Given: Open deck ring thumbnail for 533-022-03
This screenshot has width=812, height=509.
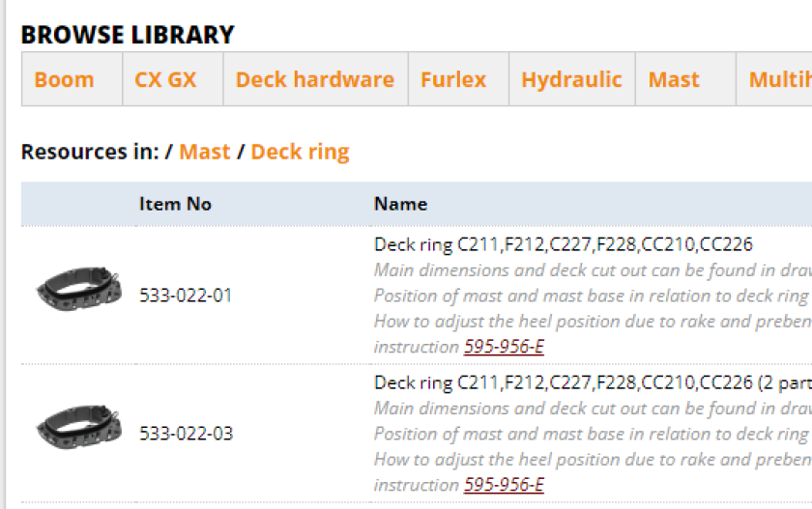Looking at the screenshot, I should 78,427.
